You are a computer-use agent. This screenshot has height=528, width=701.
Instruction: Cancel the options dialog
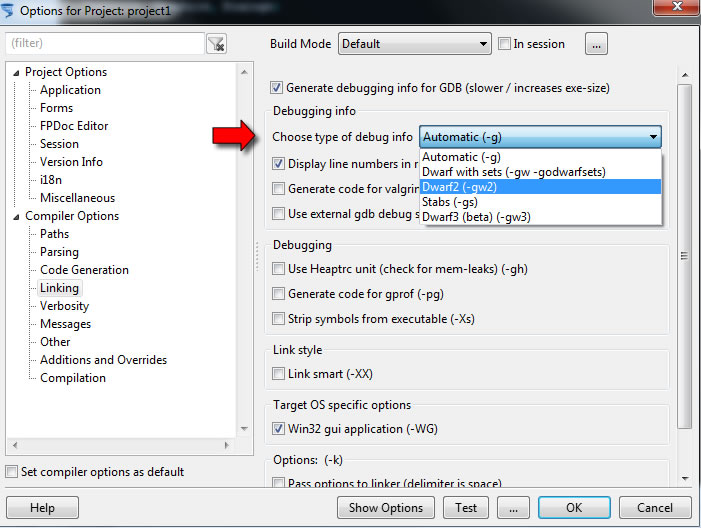(x=655, y=507)
